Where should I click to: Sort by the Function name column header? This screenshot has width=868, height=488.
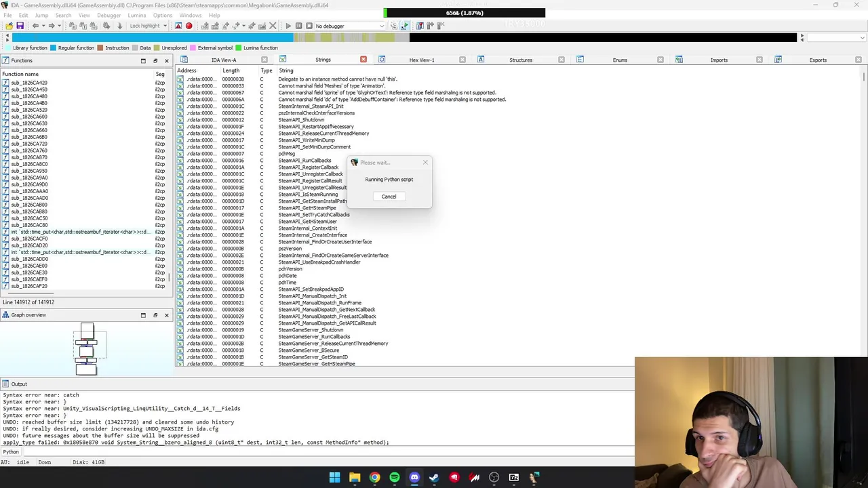tap(20, 74)
